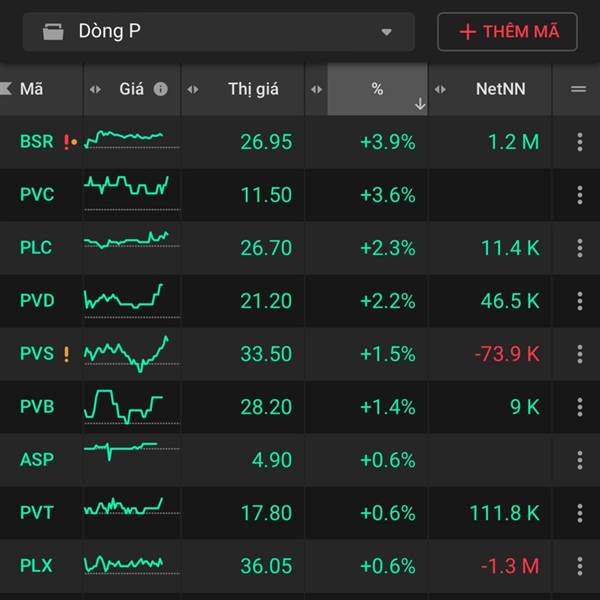Click the NetNN value 9 K
600x600 pixels.
[x=525, y=407]
